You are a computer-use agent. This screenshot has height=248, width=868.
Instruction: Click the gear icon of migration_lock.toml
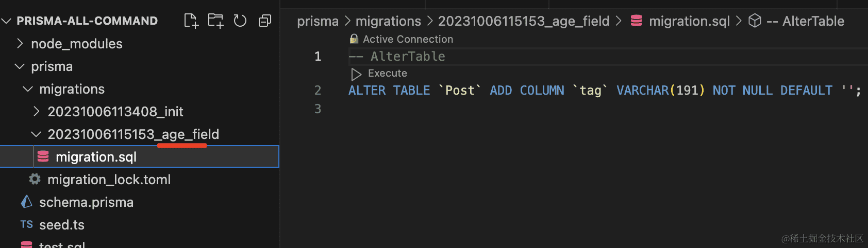35,179
